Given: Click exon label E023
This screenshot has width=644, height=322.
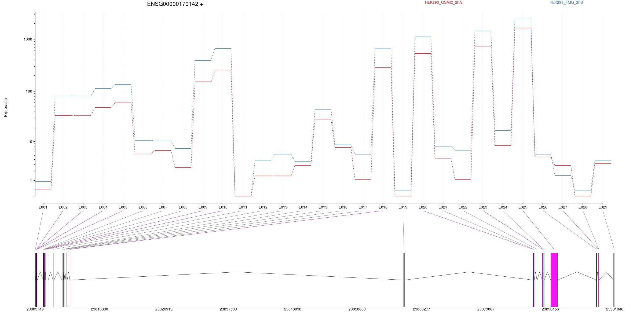Looking at the screenshot, I should pos(483,207).
